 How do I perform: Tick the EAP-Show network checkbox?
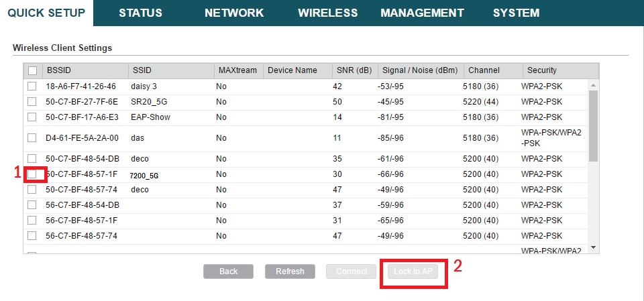tap(32, 117)
